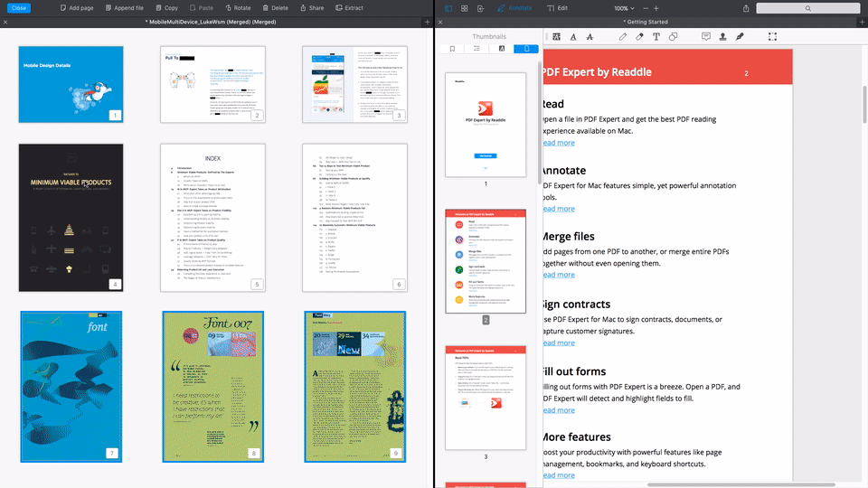The width and height of the screenshot is (868, 488).
Task: Click the Append file toolbar button
Action: pos(124,8)
